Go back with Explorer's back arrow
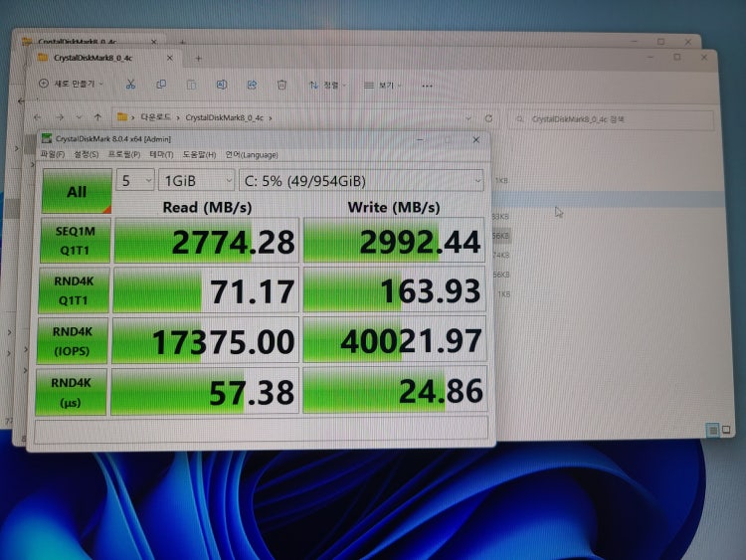This screenshot has height=560, width=746. (38, 116)
